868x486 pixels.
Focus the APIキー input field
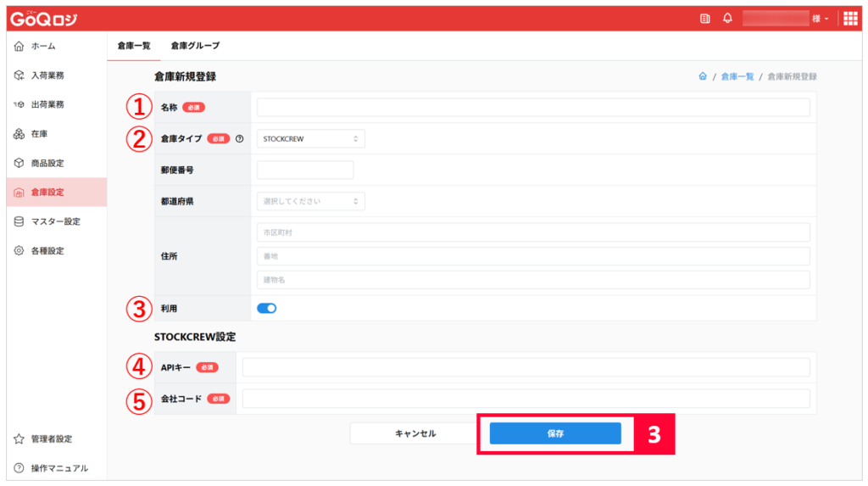(526, 367)
